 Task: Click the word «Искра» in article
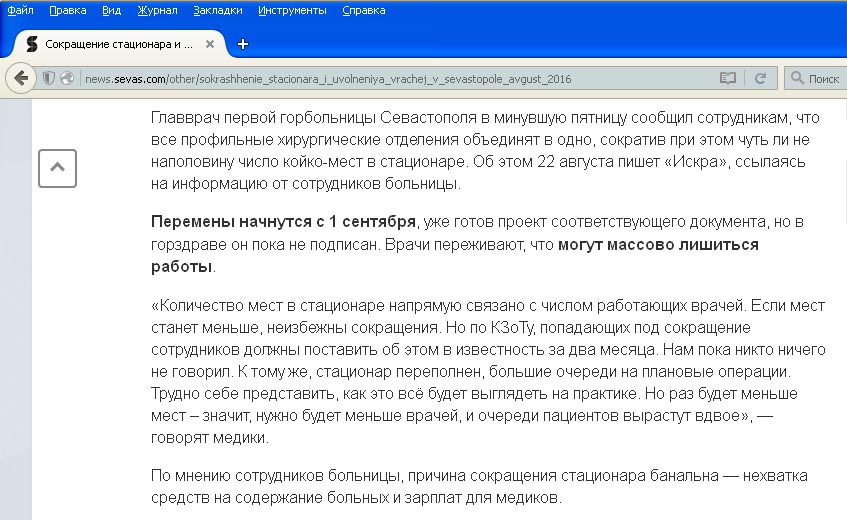click(x=695, y=161)
